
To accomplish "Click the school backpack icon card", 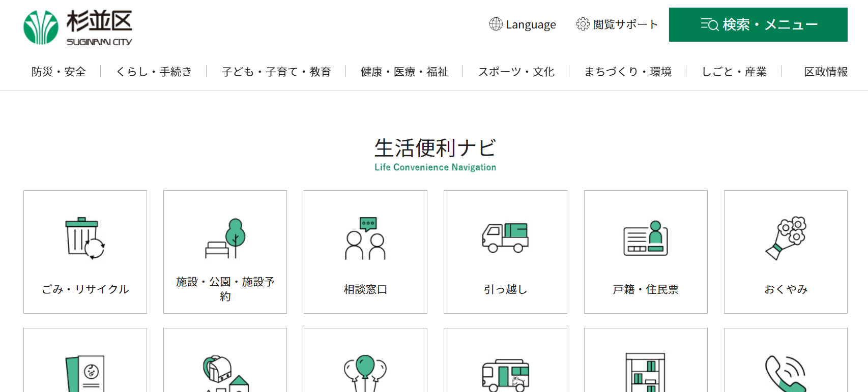I will pyautogui.click(x=225, y=360).
